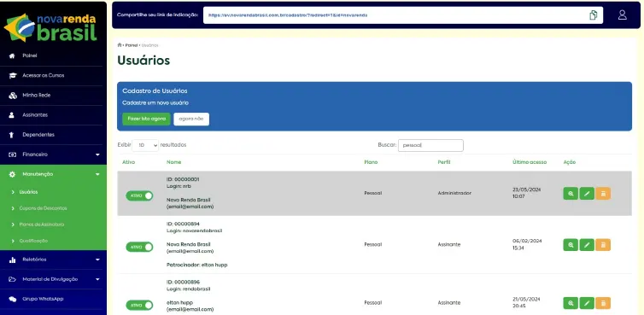This screenshot has height=315, width=644.
Task: Collapse the Manutenção menu arrow
Action: 97,174
